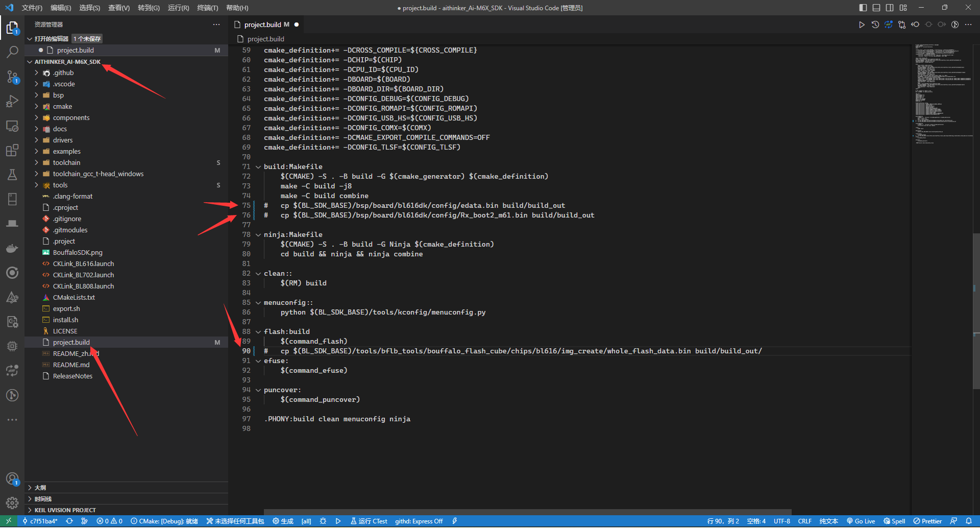Change CRLF line ending setting
This screenshot has height=528, width=980.
point(805,521)
